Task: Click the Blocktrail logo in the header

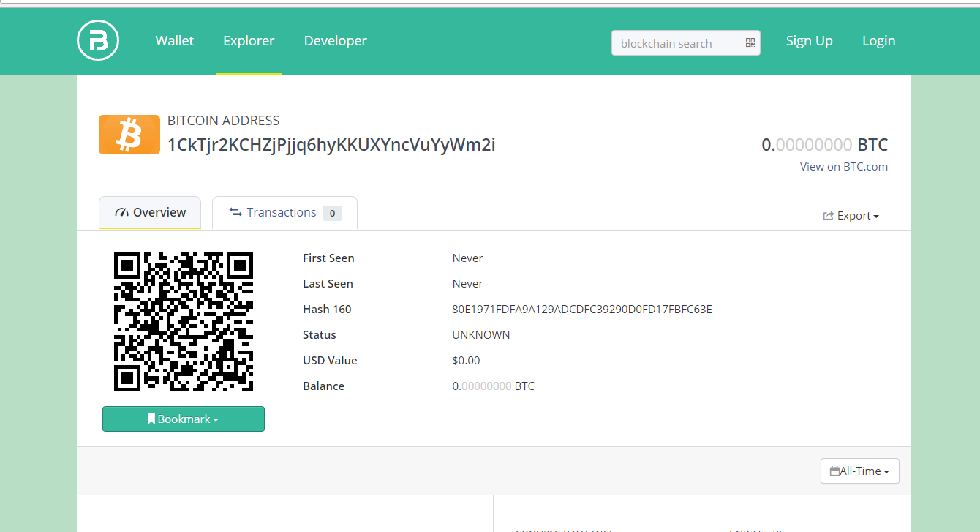Action: point(98,41)
